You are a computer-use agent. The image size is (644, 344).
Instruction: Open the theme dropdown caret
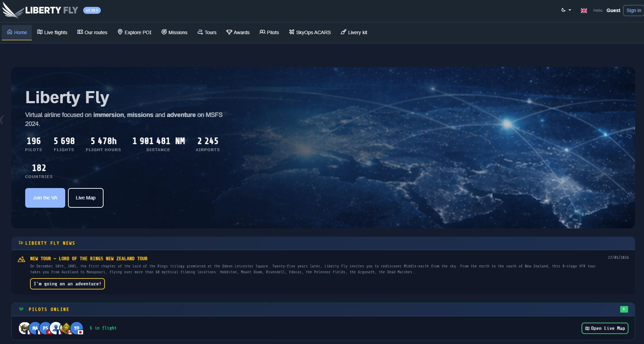[570, 10]
